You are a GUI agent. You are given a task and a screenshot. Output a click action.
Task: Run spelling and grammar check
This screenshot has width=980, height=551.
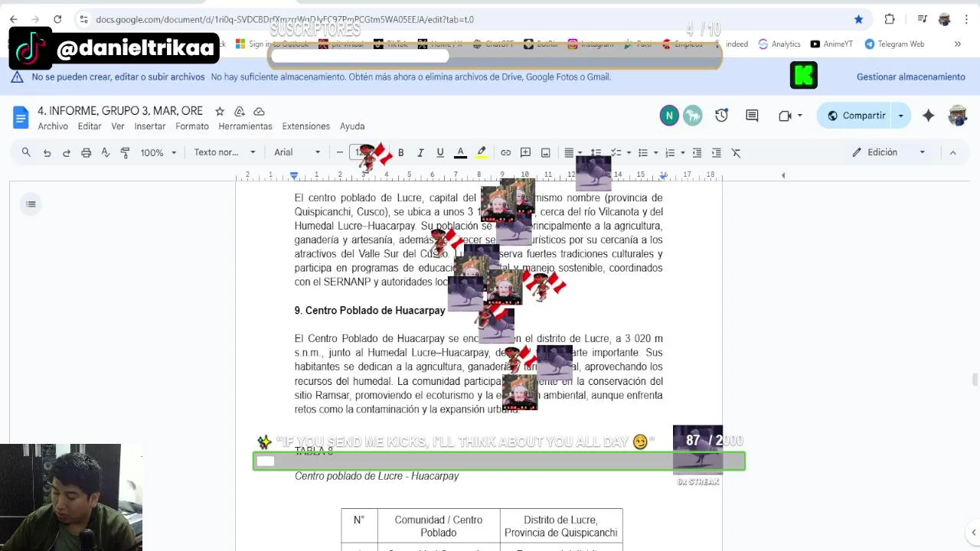coord(106,152)
